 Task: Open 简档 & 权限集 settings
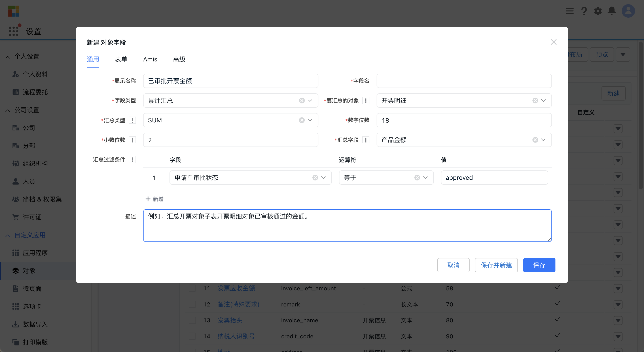pos(42,199)
